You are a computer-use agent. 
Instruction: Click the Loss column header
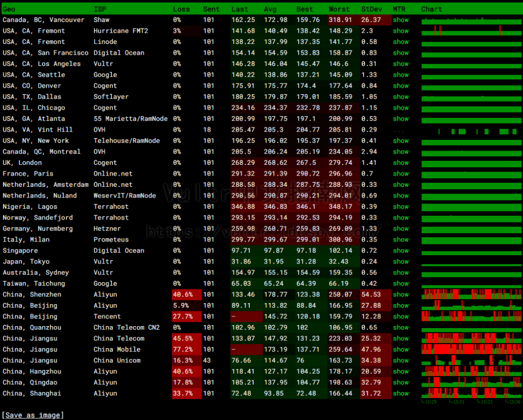(x=181, y=9)
